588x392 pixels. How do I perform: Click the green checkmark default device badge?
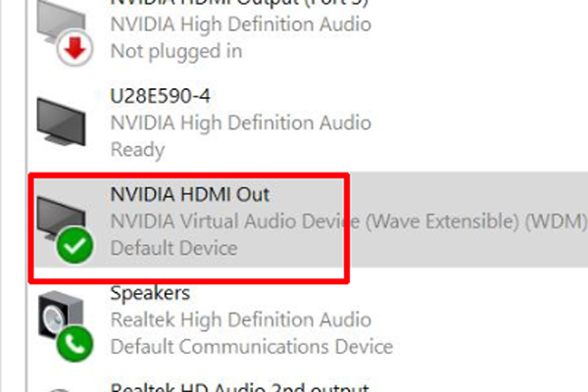click(x=74, y=245)
